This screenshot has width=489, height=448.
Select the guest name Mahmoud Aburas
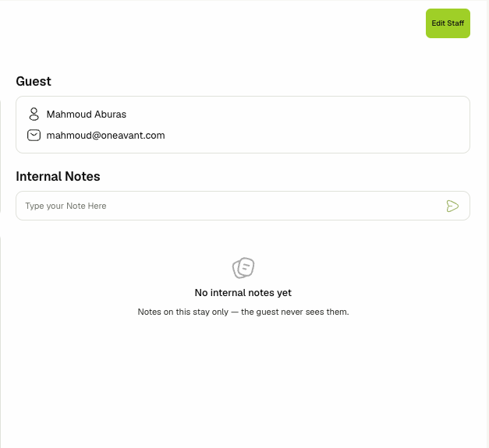click(87, 115)
